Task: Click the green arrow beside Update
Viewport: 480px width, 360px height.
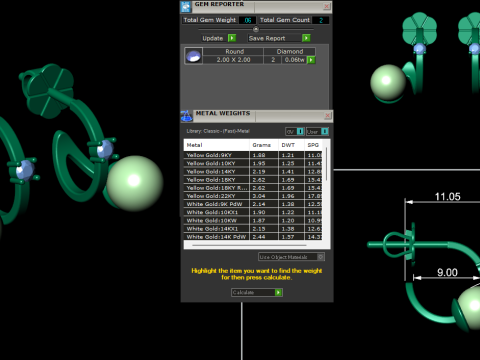Action: (x=232, y=38)
